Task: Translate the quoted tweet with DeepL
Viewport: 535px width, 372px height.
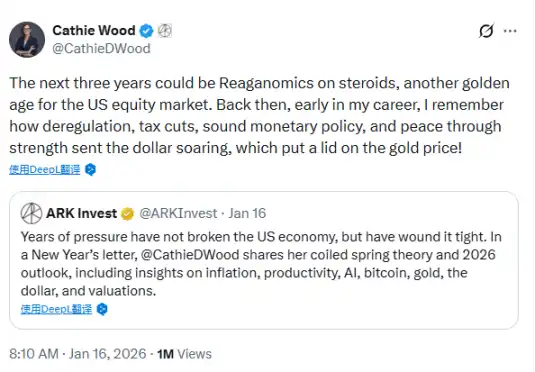Action: pyautogui.click(x=56, y=309)
